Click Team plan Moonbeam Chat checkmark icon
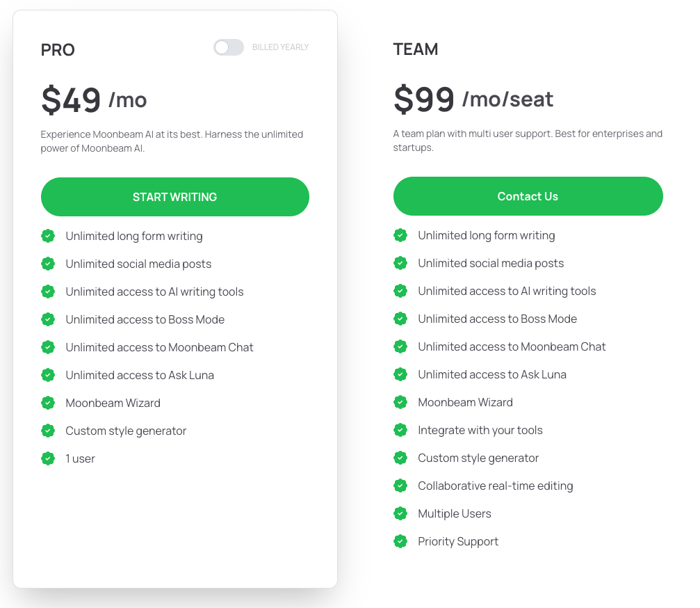This screenshot has height=608, width=700. point(400,346)
